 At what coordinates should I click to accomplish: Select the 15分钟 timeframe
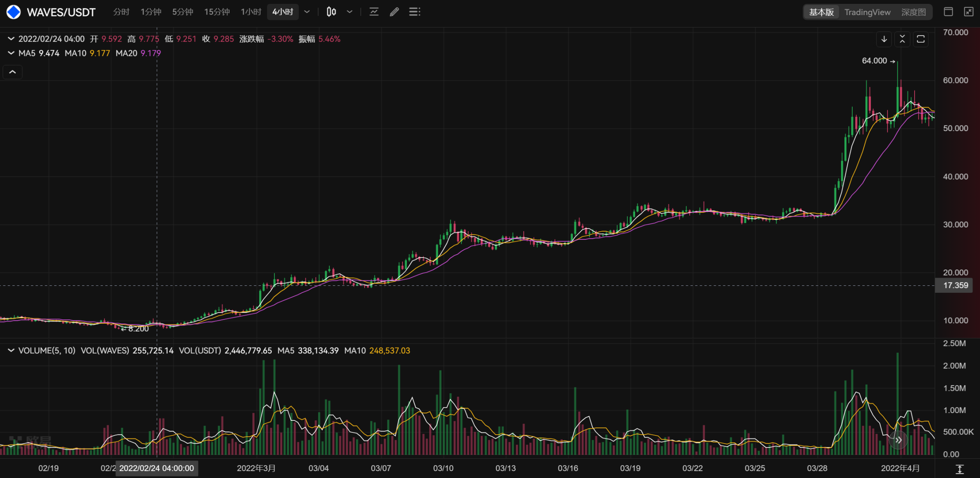click(x=217, y=12)
